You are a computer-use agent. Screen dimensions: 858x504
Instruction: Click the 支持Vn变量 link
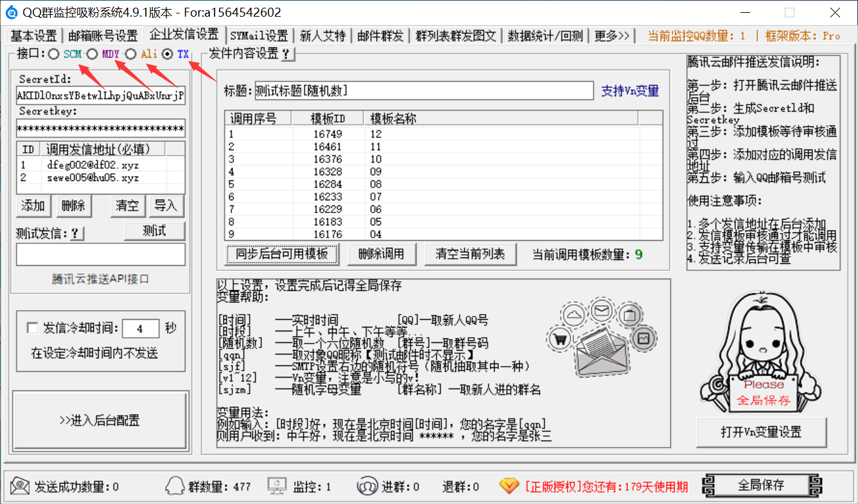630,91
